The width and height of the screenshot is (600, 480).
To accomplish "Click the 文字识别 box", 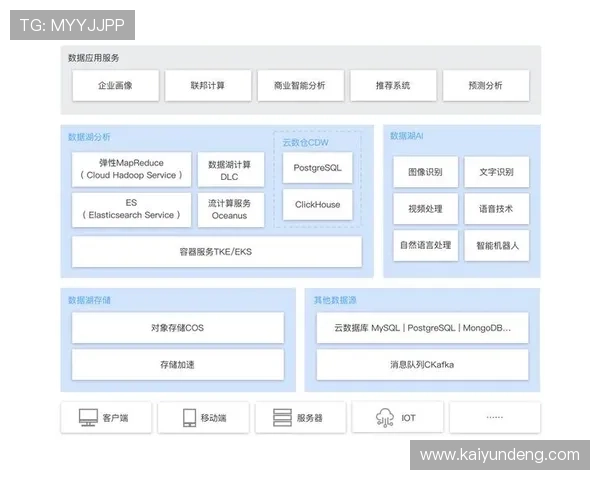I will tap(497, 172).
